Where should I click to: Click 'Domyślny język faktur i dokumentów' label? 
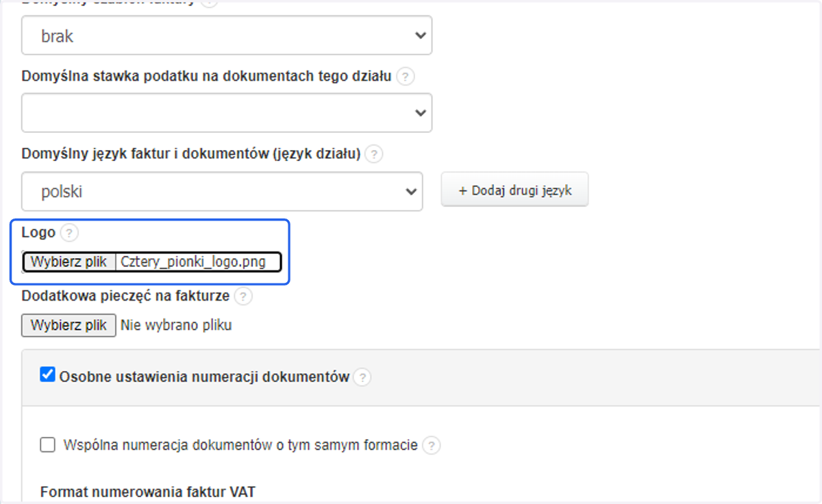tap(191, 154)
